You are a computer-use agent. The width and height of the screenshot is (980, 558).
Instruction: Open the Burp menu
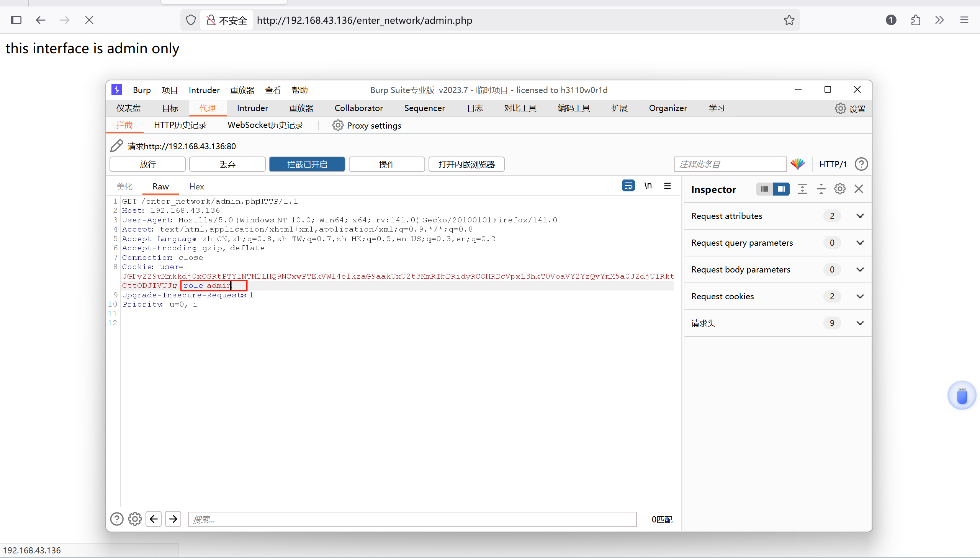click(x=141, y=90)
